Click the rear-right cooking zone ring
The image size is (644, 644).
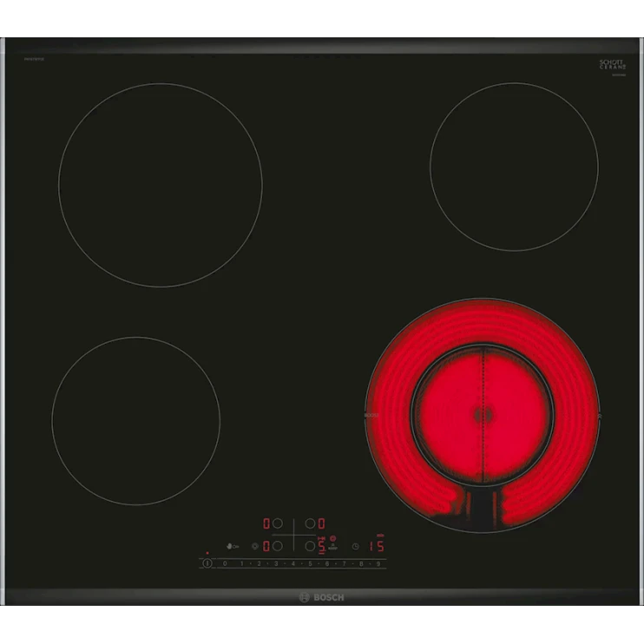coord(514,167)
